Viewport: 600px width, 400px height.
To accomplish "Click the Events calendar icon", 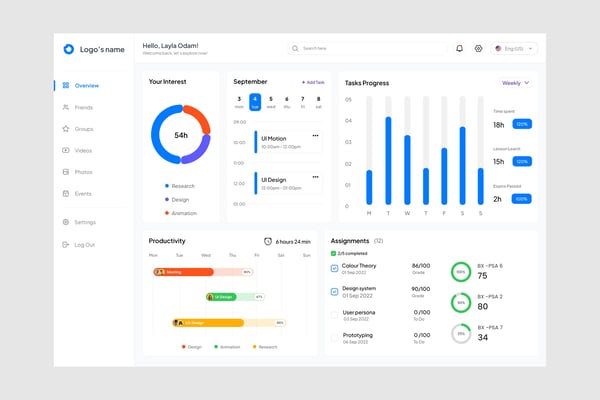I will (66, 194).
